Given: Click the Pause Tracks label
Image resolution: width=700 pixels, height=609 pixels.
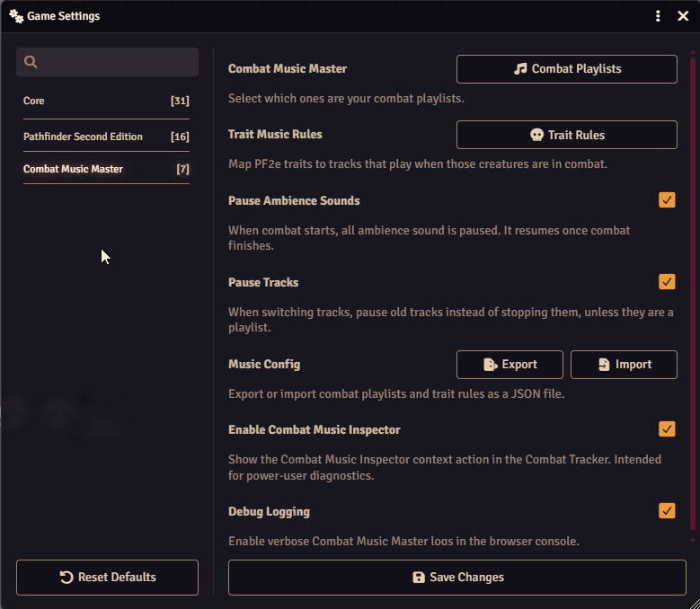Looking at the screenshot, I should [263, 282].
